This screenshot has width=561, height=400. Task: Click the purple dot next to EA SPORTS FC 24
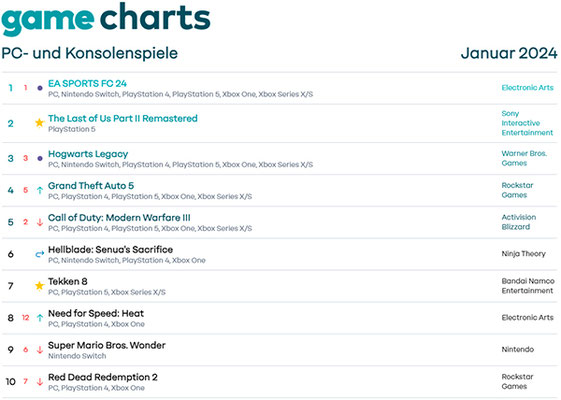click(40, 88)
